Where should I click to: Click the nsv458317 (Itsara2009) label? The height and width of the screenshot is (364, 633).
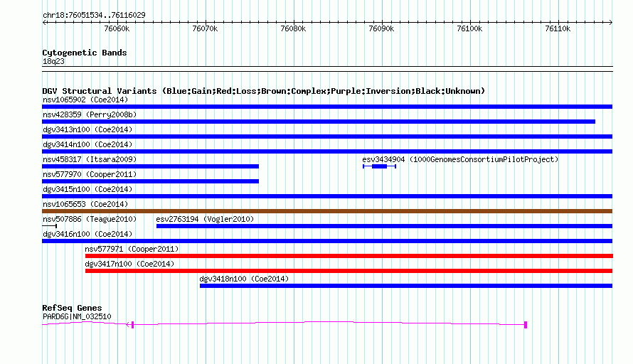tap(90, 159)
